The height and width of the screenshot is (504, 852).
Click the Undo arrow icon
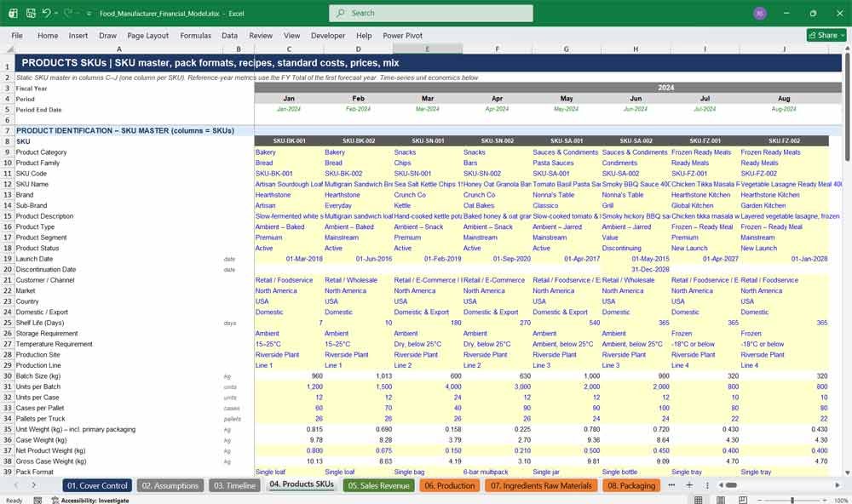(46, 13)
